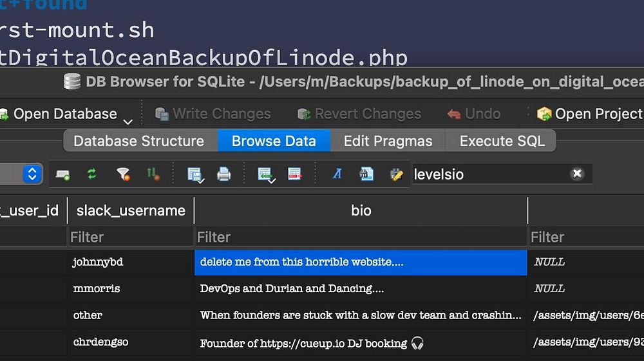Image resolution: width=644 pixels, height=361 pixels.
Task: Expand the Open Database dropdown arrow
Action: pyautogui.click(x=128, y=120)
